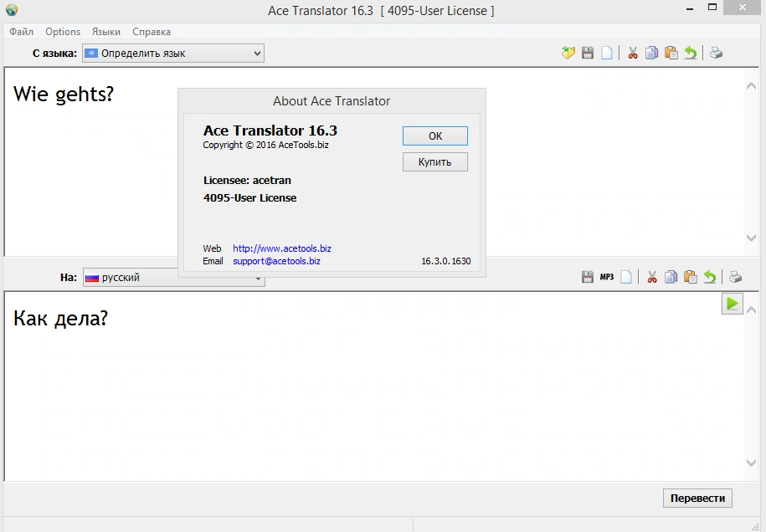Screen dimensions: 766x532
Task: Cut translation text with lower scissors icon
Action: 651,277
